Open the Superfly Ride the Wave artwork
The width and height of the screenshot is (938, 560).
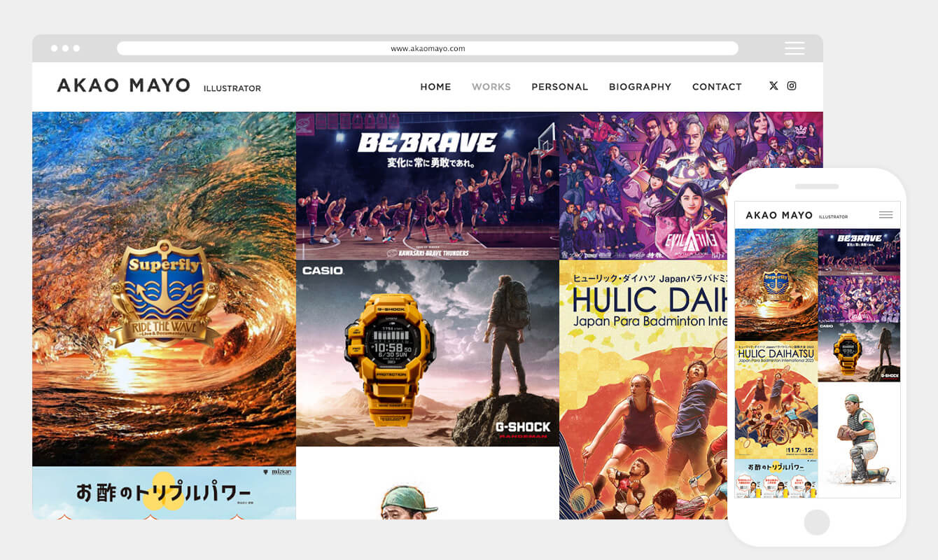(164, 288)
